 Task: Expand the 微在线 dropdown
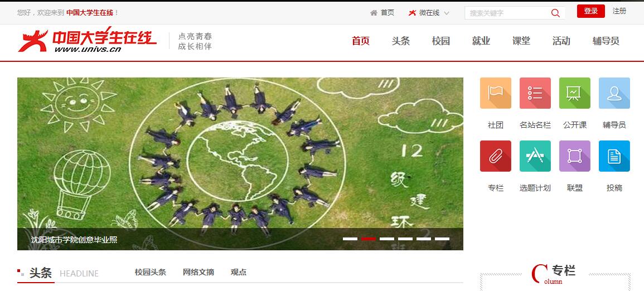[429, 13]
